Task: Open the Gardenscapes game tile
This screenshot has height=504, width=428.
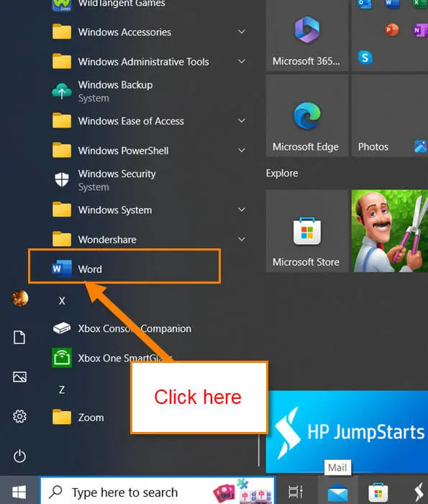Action: (390, 231)
